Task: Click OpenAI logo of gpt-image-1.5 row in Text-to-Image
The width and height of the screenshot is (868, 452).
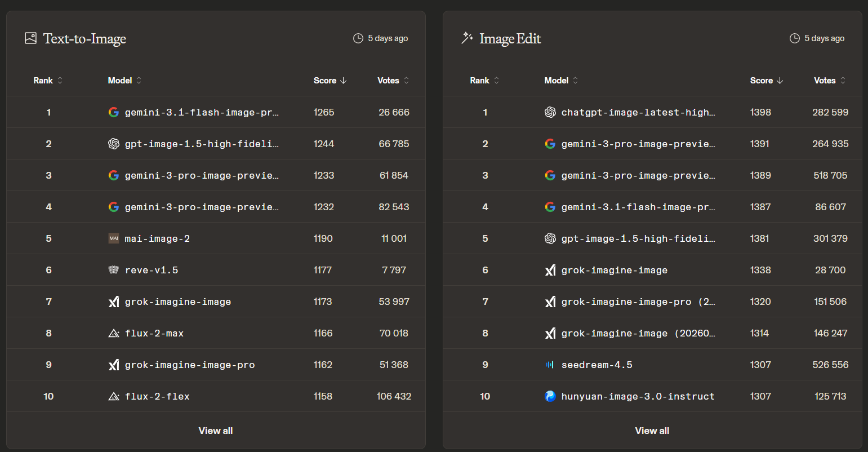Action: pyautogui.click(x=114, y=144)
